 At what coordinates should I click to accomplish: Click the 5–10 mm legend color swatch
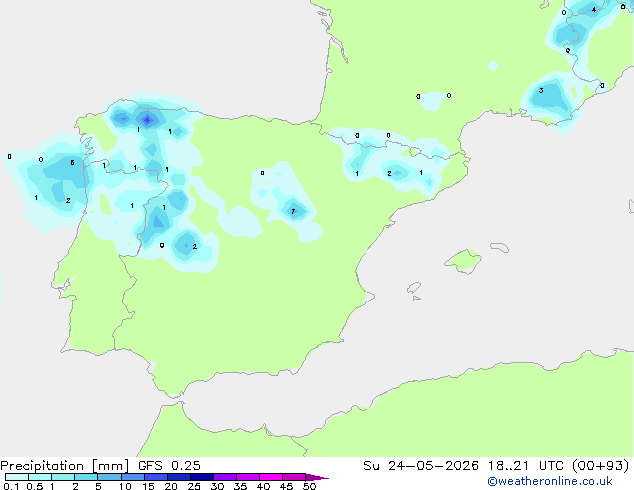[x=109, y=477]
